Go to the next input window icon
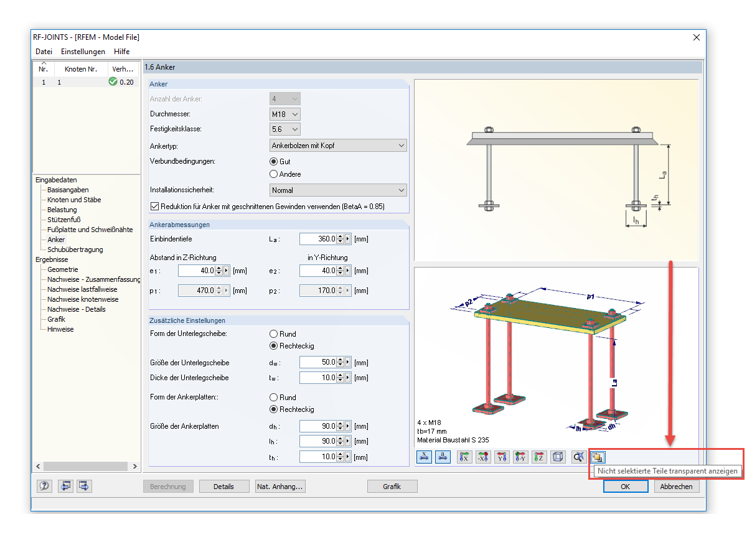This screenshot has width=747, height=560. 84,486
